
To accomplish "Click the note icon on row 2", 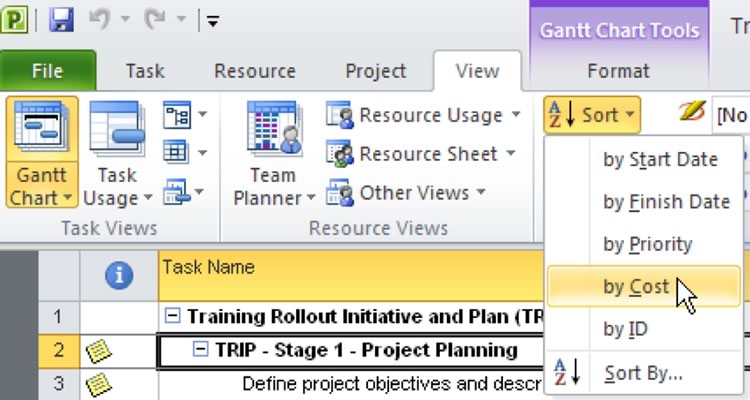I will tap(98, 350).
